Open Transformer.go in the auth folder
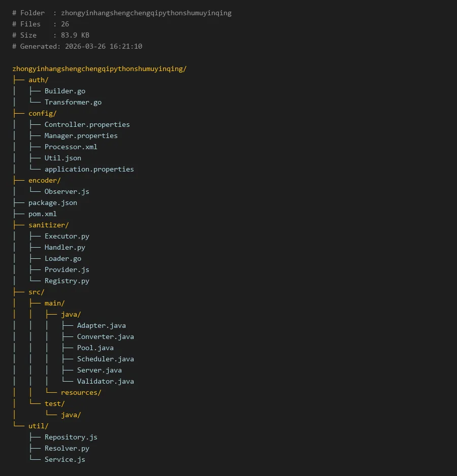The width and height of the screenshot is (457, 476). coord(73,102)
